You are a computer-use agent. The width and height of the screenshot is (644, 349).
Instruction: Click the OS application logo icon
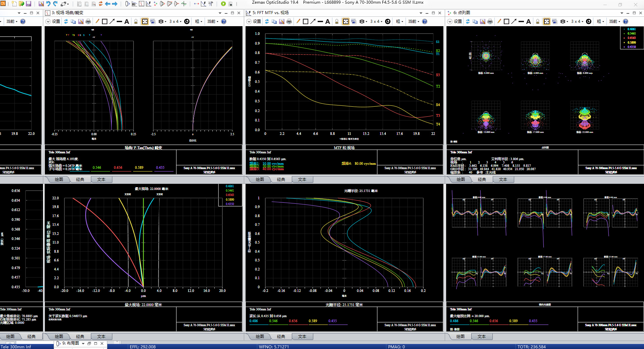2,4
